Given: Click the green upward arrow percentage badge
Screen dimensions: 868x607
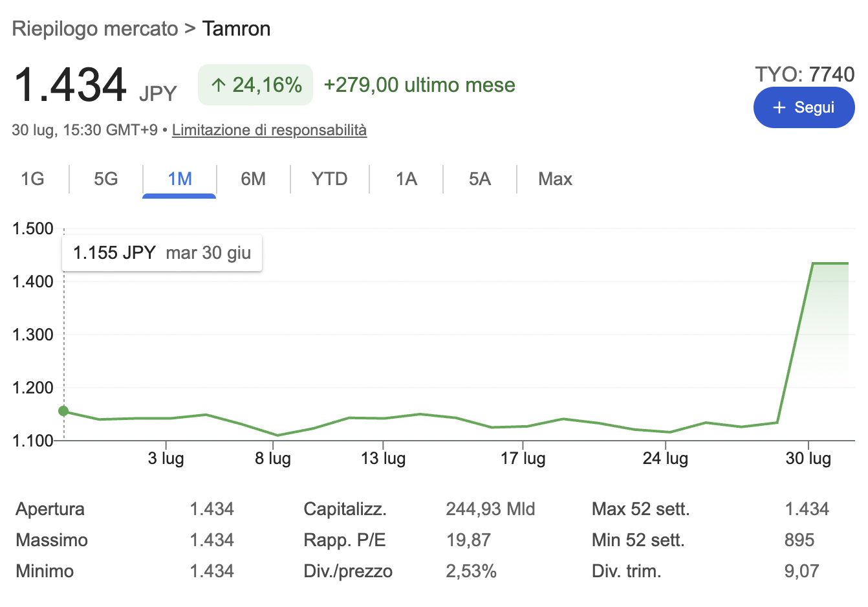Looking at the screenshot, I should point(255,85).
